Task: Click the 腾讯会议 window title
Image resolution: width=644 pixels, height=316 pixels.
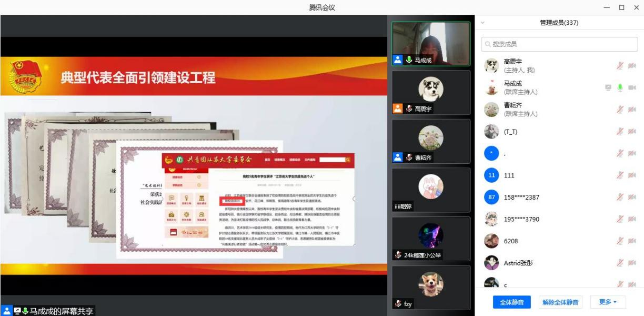Action: tap(322, 7)
